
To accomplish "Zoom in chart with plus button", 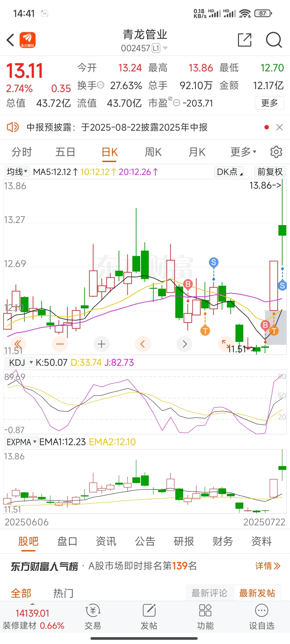I will 101,344.
